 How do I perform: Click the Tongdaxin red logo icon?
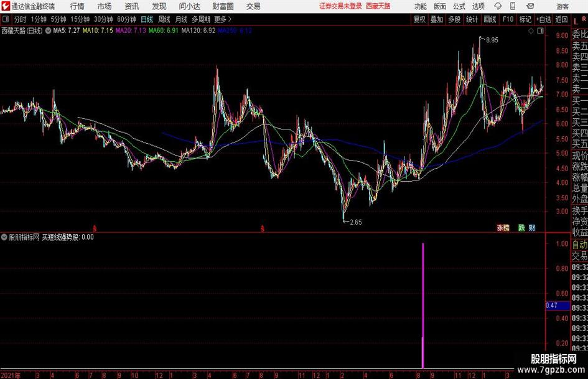[5, 6]
